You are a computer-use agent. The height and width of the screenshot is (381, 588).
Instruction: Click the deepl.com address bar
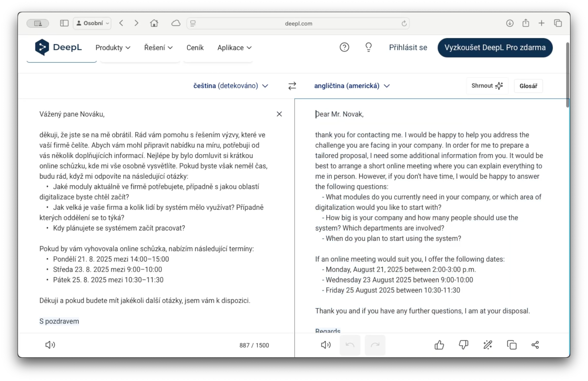point(298,23)
